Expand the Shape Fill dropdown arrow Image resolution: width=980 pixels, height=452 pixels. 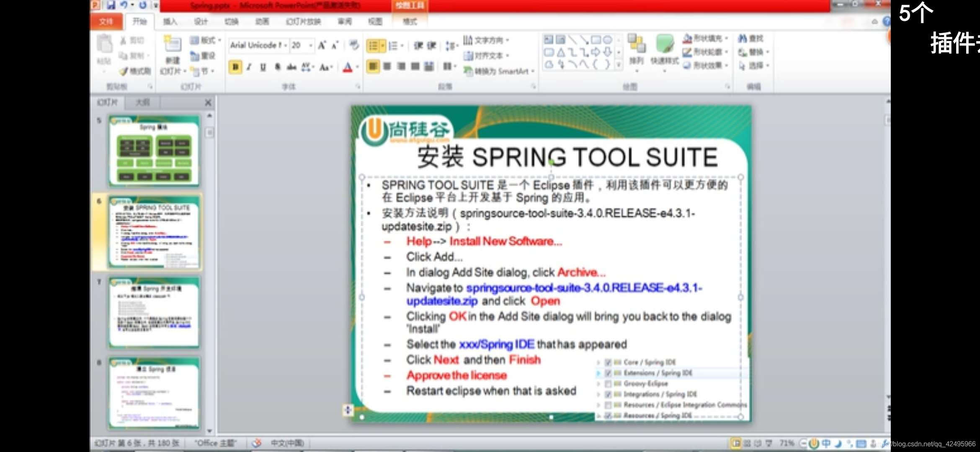click(x=727, y=39)
